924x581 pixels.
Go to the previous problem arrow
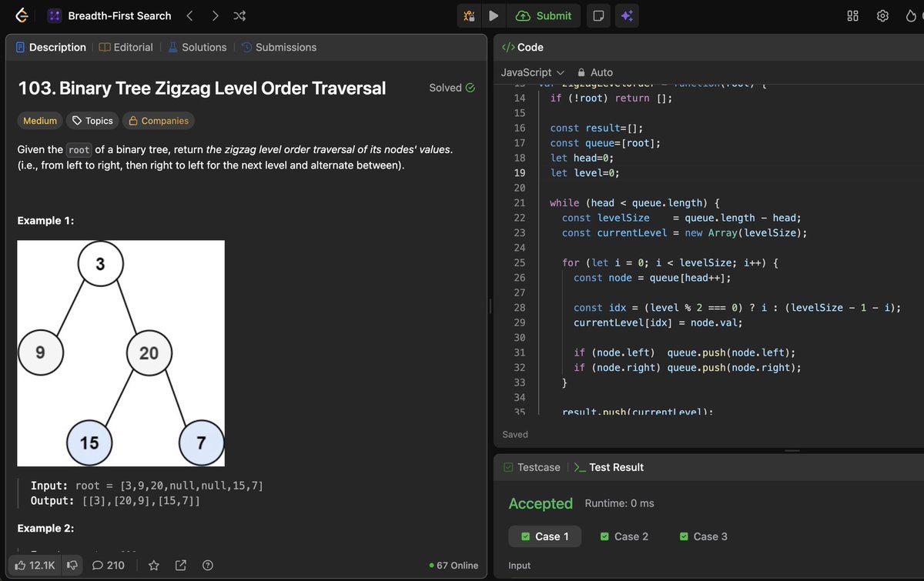(189, 15)
